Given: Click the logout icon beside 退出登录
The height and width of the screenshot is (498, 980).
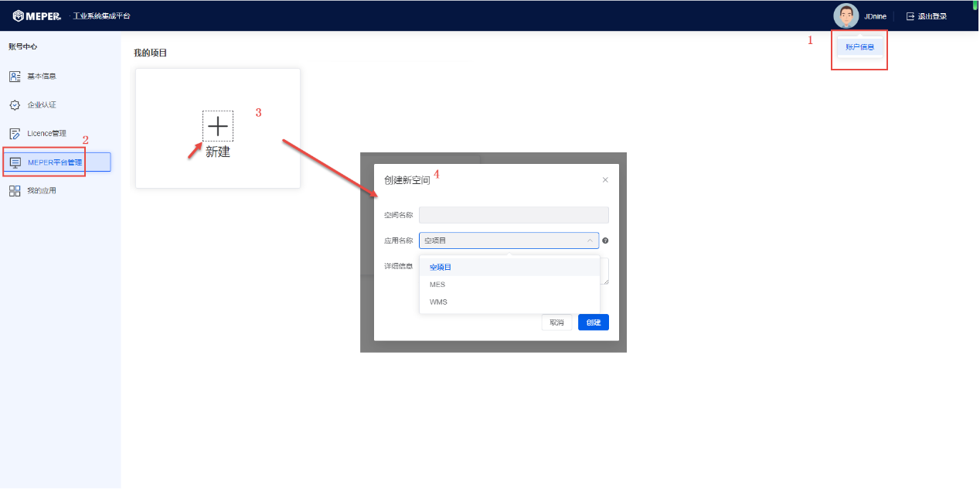Looking at the screenshot, I should 910,16.
